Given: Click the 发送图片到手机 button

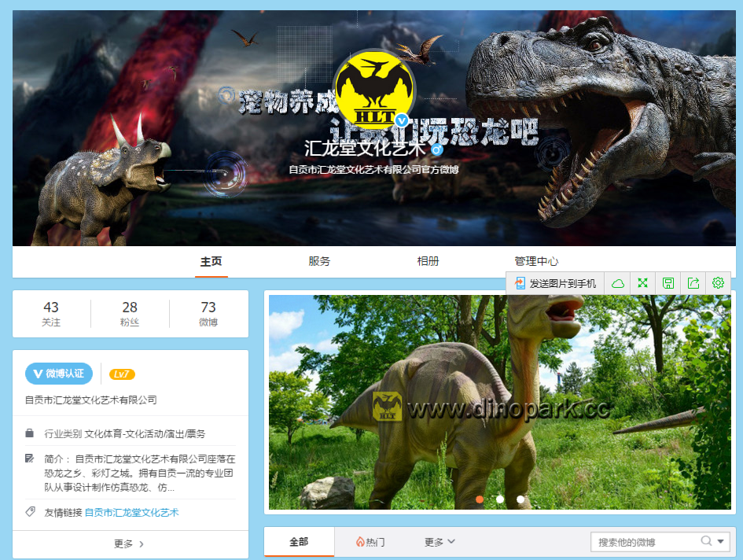Looking at the screenshot, I should tap(556, 283).
